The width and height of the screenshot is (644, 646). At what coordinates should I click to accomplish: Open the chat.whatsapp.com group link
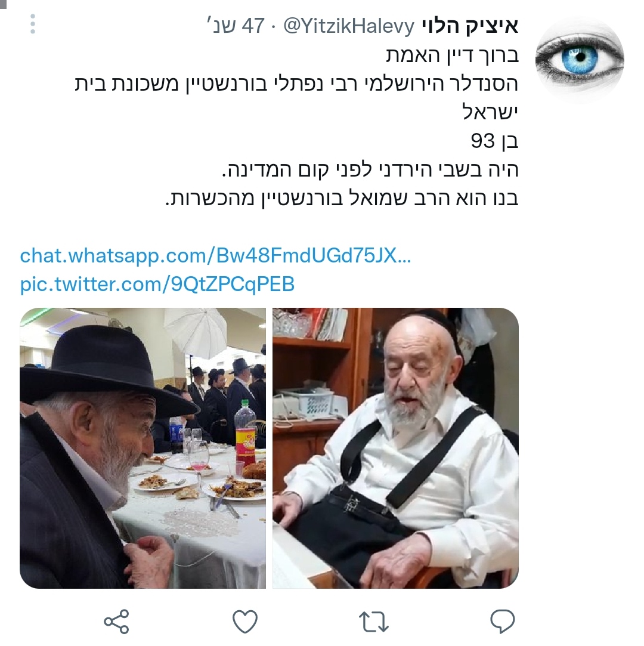215,256
